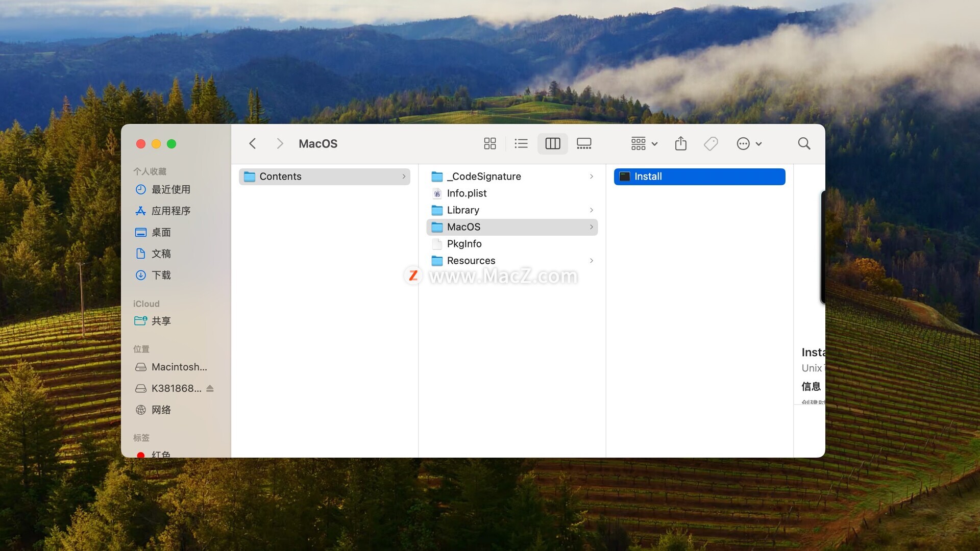Viewport: 980px width, 551px height.
Task: Select the Contents folder
Action: [325, 177]
